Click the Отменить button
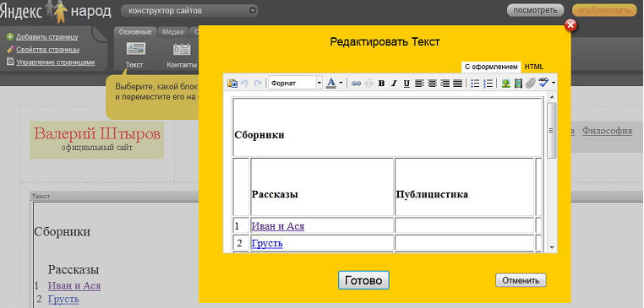 (521, 280)
